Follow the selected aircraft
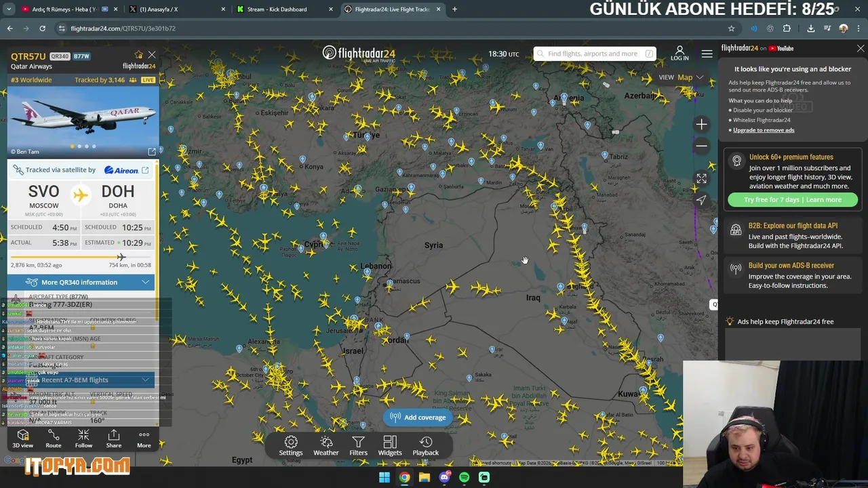Viewport: 868px width, 488px height. [x=83, y=439]
